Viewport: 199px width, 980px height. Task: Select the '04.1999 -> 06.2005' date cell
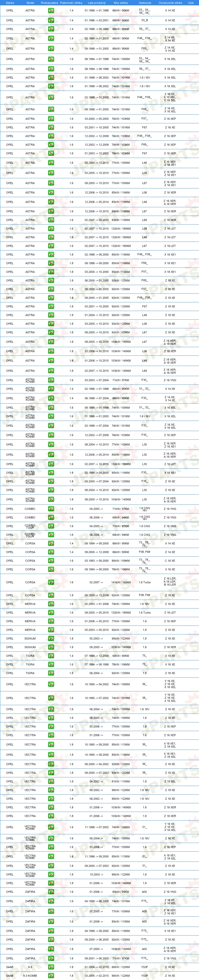[x=97, y=901]
